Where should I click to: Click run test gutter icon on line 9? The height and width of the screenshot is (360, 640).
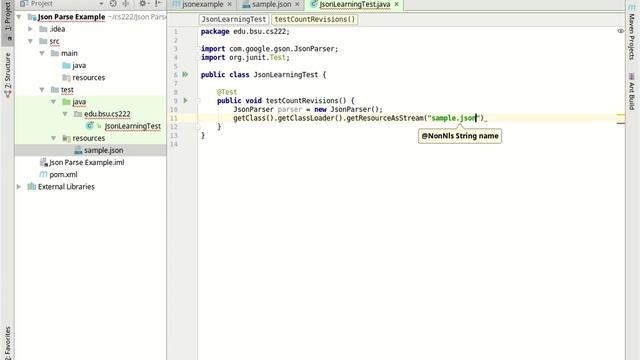click(x=185, y=100)
